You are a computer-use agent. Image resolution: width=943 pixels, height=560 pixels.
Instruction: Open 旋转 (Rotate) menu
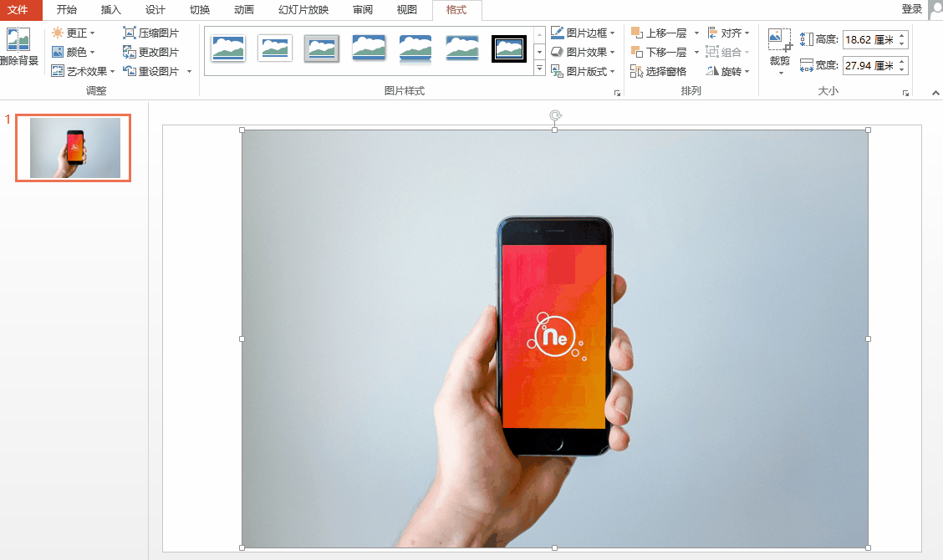click(x=728, y=72)
